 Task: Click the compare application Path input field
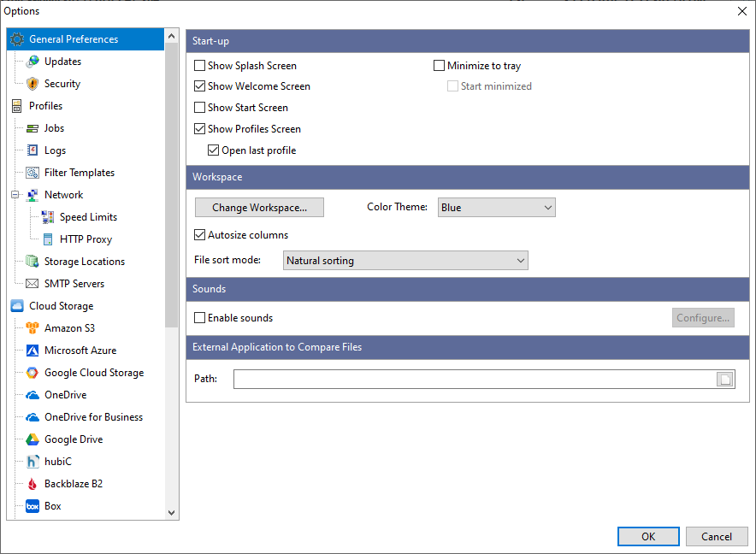click(x=475, y=379)
